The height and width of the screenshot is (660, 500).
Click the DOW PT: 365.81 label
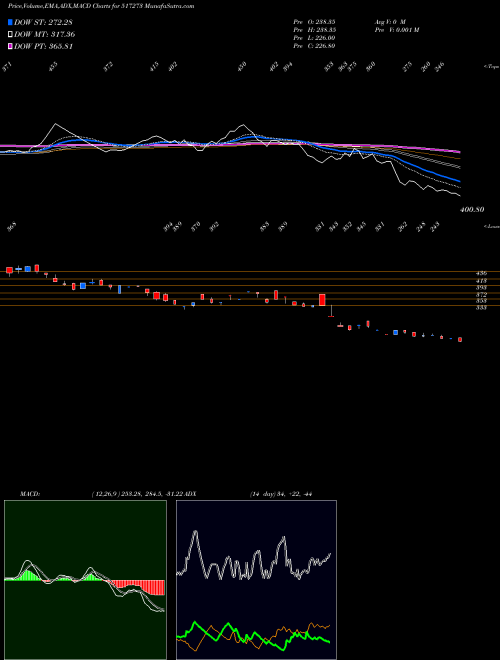(44, 46)
